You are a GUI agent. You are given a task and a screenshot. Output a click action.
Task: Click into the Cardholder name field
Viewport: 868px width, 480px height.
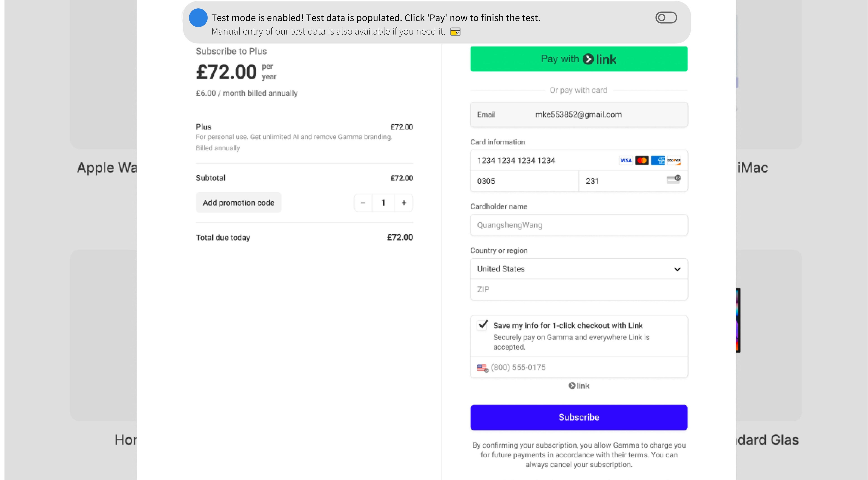point(579,225)
